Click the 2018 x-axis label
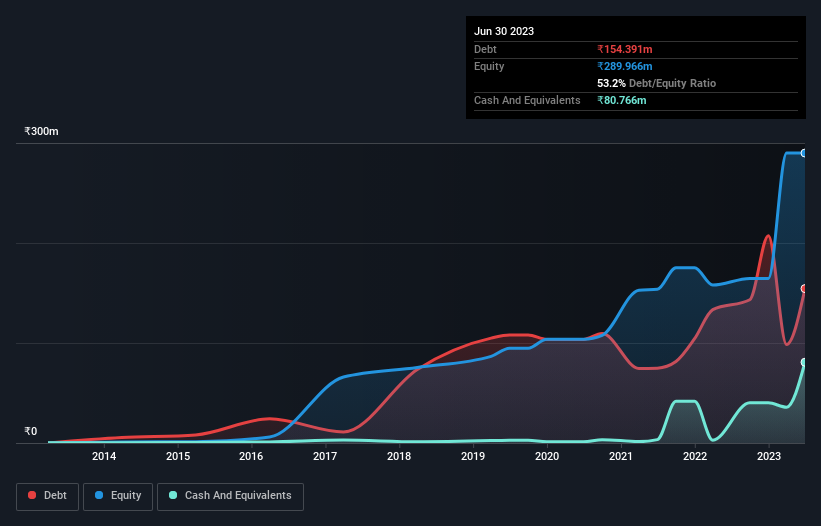821x526 pixels. [x=399, y=456]
